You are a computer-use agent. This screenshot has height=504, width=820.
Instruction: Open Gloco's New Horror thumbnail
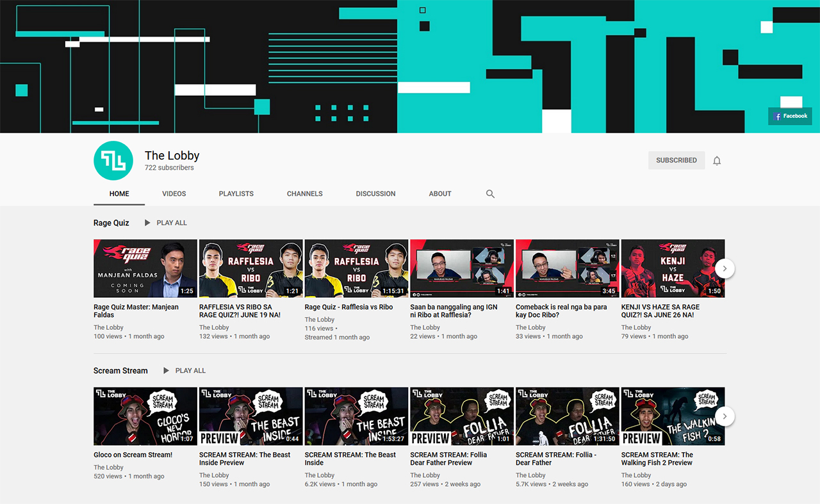[x=145, y=416]
